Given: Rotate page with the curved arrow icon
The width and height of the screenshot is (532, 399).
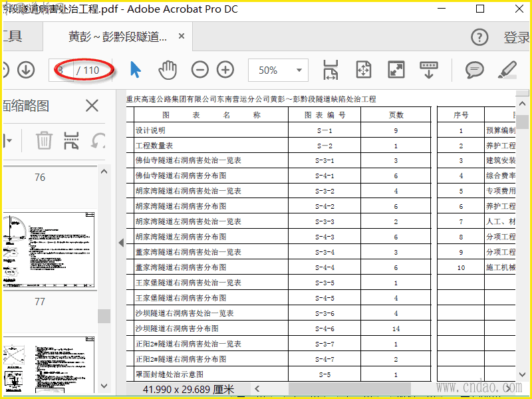Looking at the screenshot, I should click(x=98, y=140).
